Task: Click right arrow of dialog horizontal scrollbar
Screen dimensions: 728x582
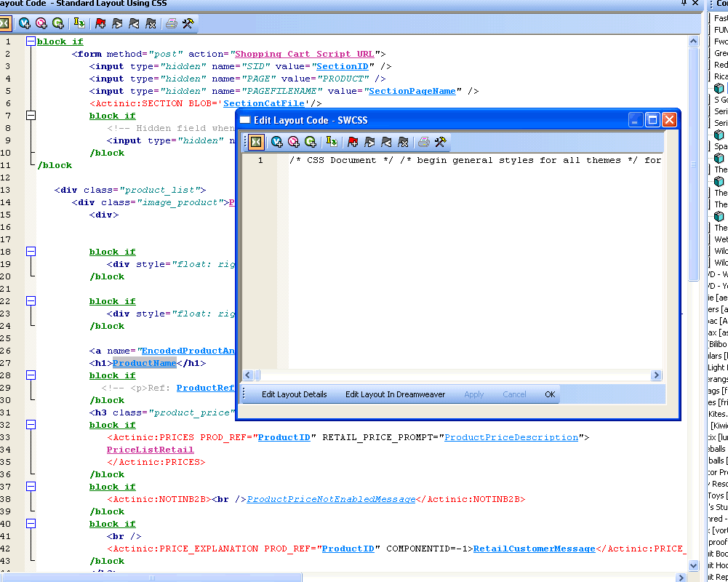Action: [656, 375]
